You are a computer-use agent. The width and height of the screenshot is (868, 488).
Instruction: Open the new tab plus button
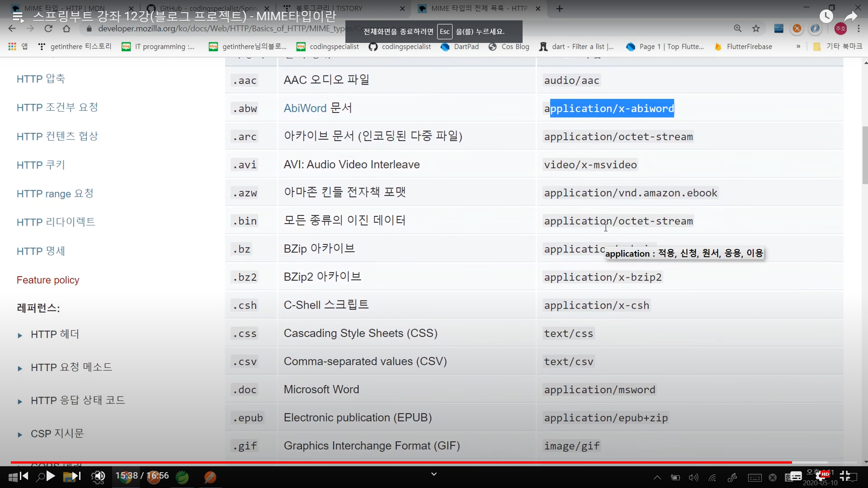[x=559, y=9]
